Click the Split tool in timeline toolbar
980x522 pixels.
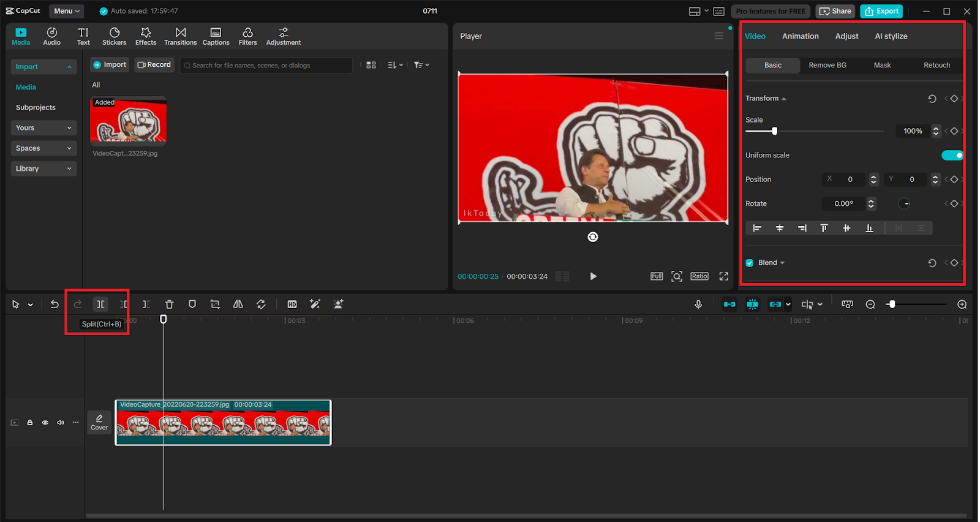[100, 304]
